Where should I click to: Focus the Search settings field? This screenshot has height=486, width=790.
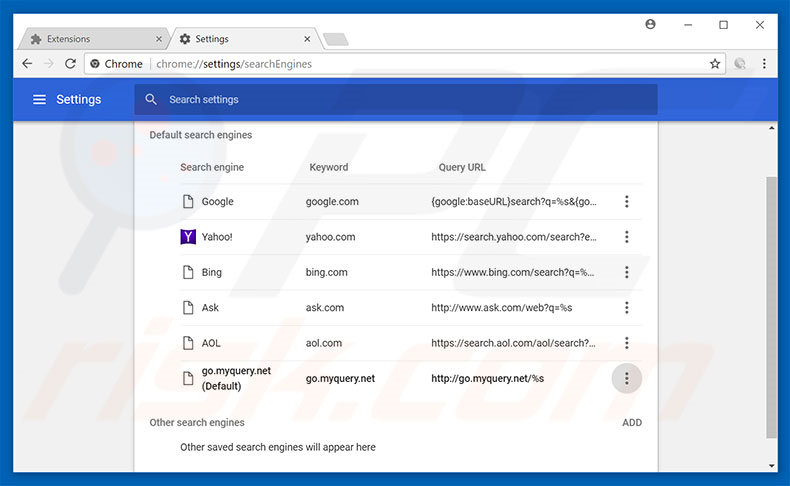tap(396, 99)
